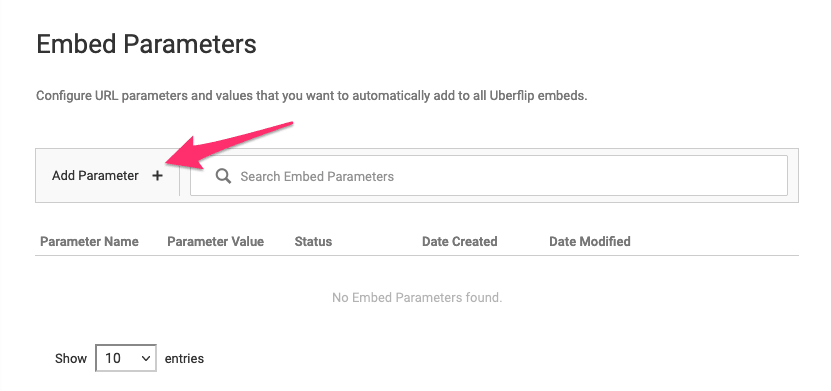Open the entries-per-page dropdown showing 10

click(x=126, y=358)
